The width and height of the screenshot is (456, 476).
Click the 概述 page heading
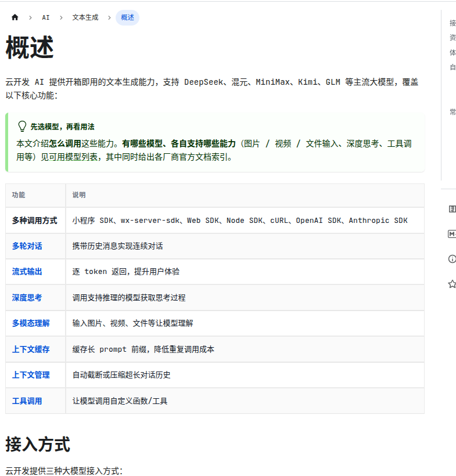(30, 48)
